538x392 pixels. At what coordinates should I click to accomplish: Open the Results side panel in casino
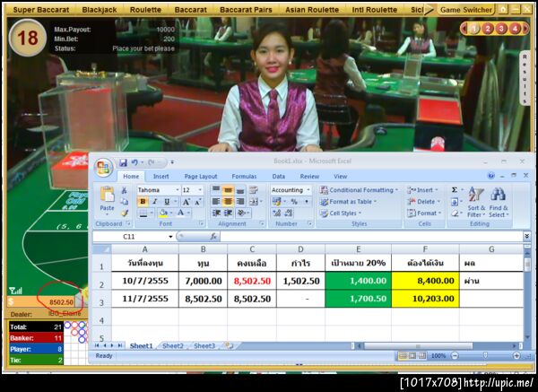[x=525, y=77]
